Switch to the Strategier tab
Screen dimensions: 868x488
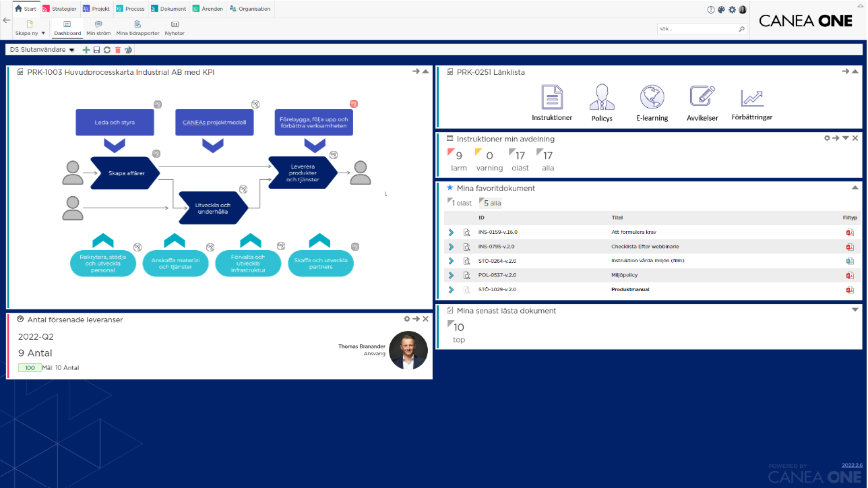(59, 9)
